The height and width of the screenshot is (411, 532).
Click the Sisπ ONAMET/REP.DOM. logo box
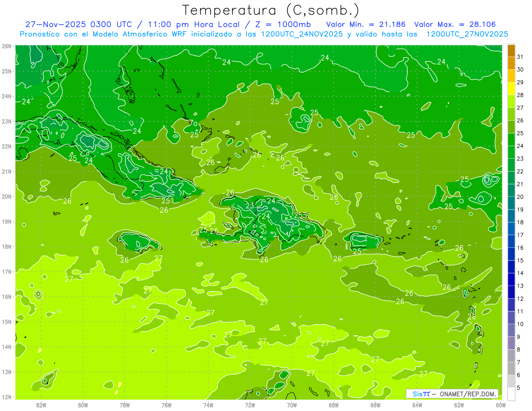coord(452,394)
